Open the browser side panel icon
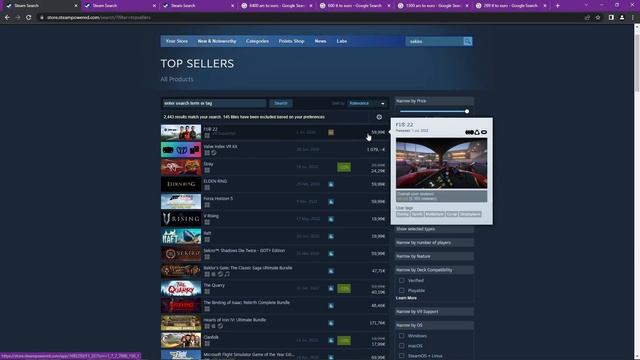This screenshot has width=640, height=360. [x=611, y=18]
